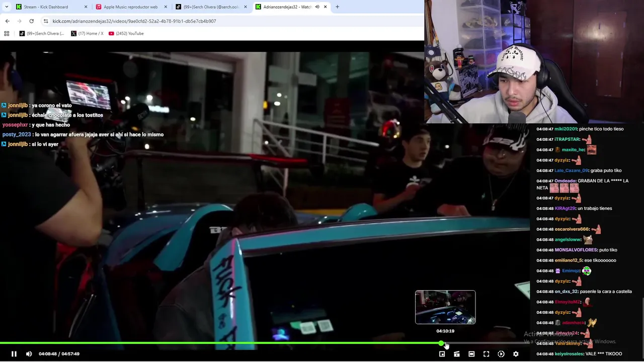Seek video using green progress bar handle
The width and height of the screenshot is (644, 362).
(x=441, y=343)
